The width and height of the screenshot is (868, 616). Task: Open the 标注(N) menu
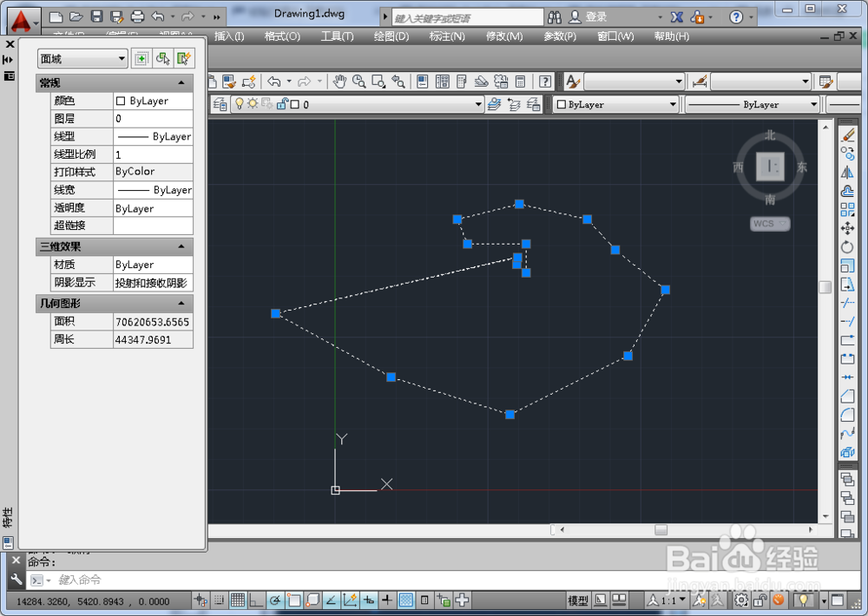pyautogui.click(x=447, y=36)
